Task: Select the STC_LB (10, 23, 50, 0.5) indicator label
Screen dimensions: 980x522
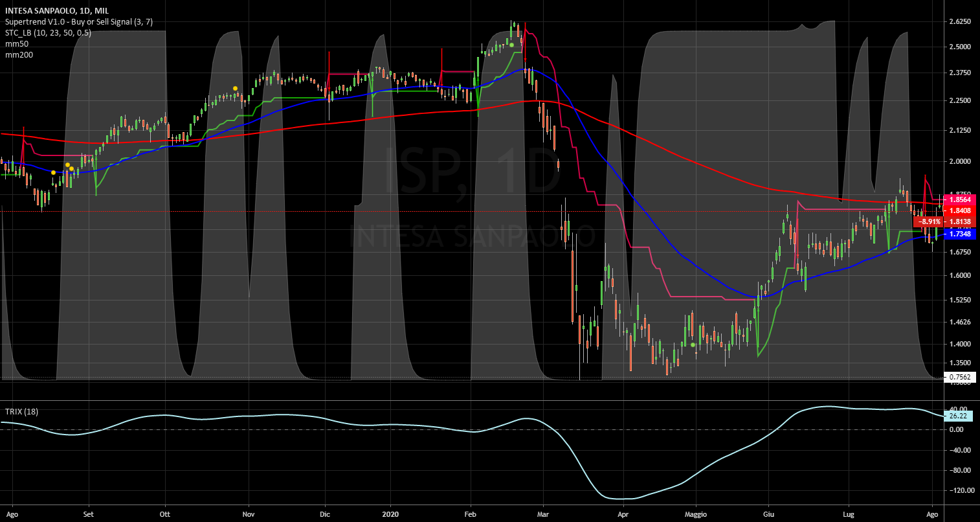Action: [x=48, y=33]
